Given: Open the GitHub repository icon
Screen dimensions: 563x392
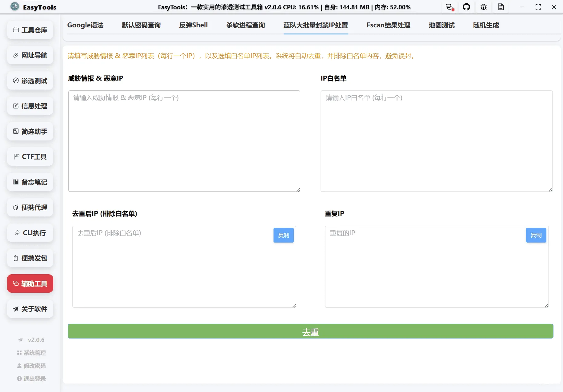Looking at the screenshot, I should click(x=466, y=7).
